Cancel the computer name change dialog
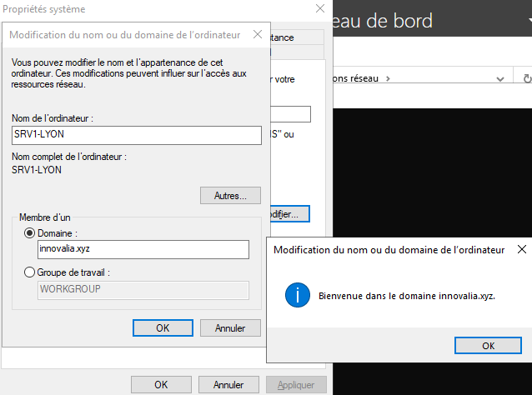Screen dimensions: 532x395 coord(230,327)
